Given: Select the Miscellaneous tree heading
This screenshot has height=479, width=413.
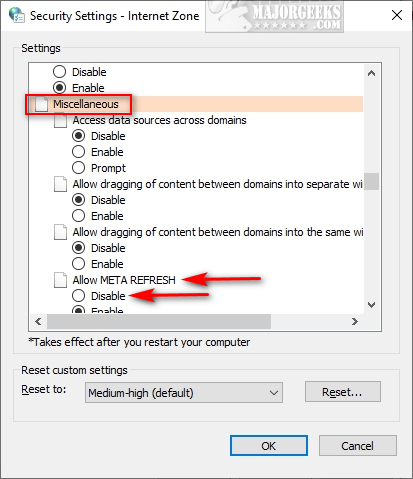Looking at the screenshot, I should point(86,104).
